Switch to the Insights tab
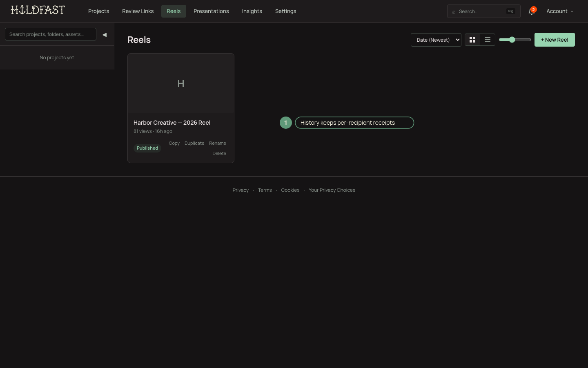 252,11
